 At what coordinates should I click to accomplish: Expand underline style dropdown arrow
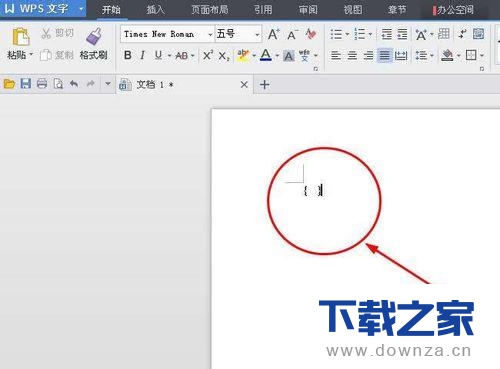[169, 56]
